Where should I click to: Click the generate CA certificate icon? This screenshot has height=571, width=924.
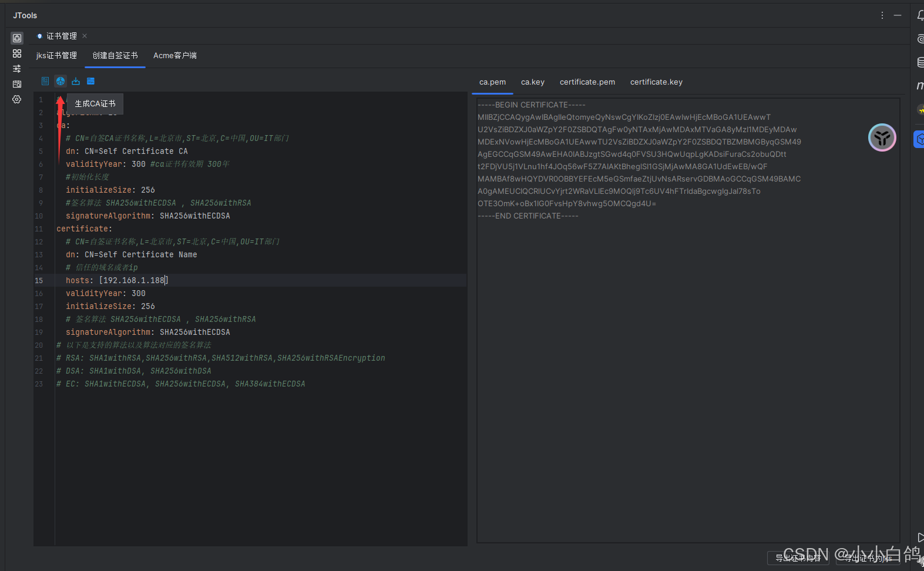61,81
